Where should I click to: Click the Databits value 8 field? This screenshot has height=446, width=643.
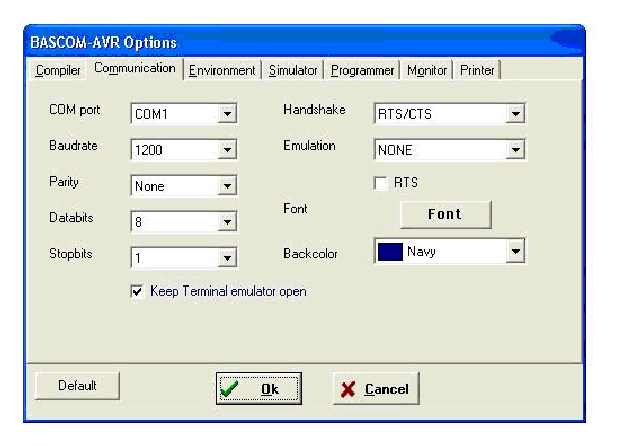click(175, 222)
